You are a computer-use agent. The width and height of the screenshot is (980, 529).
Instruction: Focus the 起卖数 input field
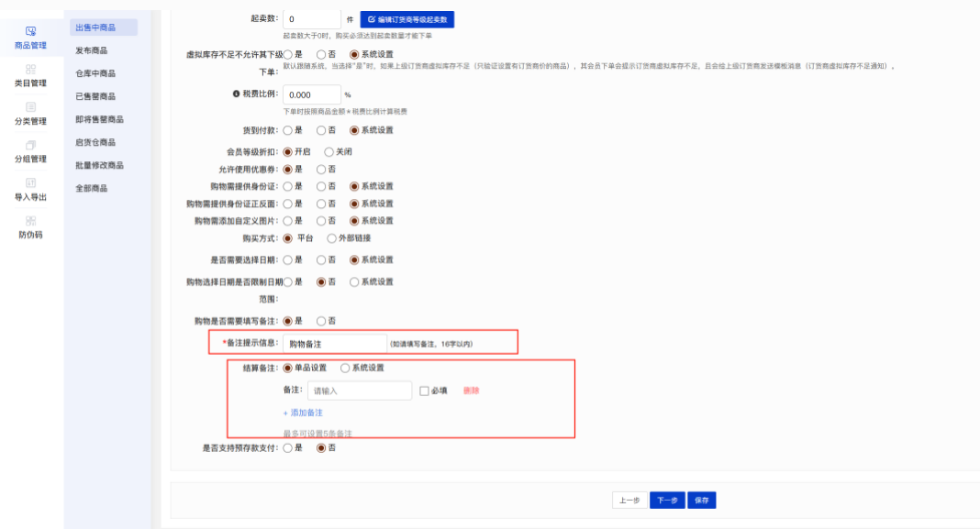click(x=312, y=19)
